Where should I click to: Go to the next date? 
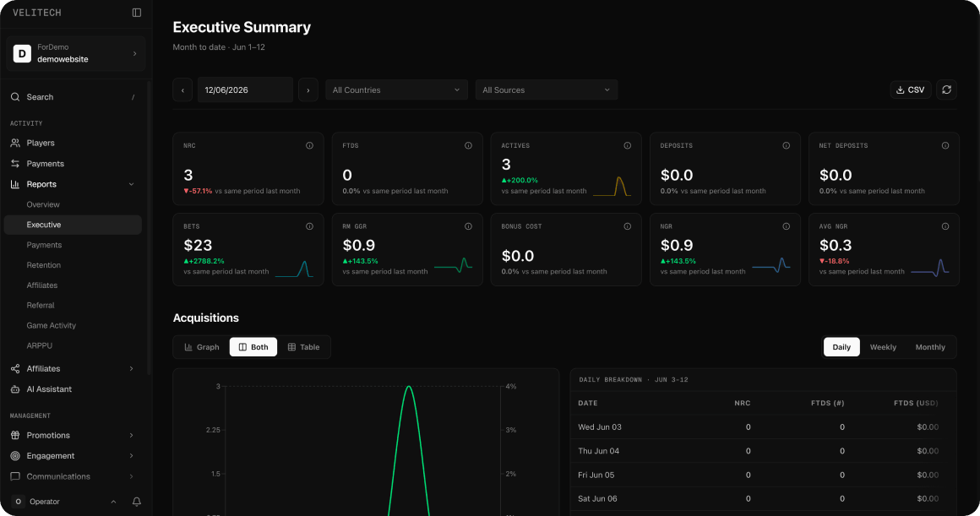pyautogui.click(x=308, y=90)
